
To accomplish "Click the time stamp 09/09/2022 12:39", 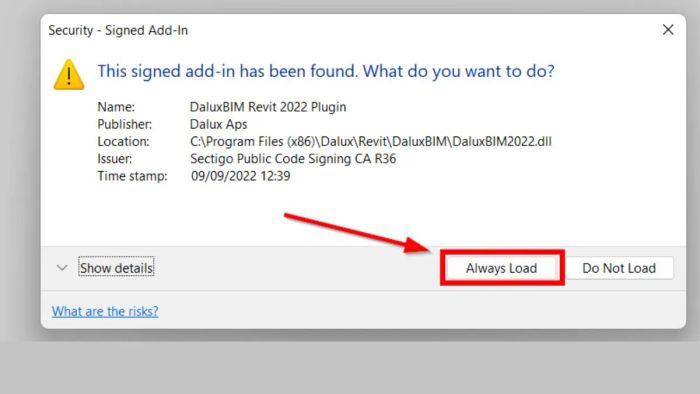I will pos(241,176).
